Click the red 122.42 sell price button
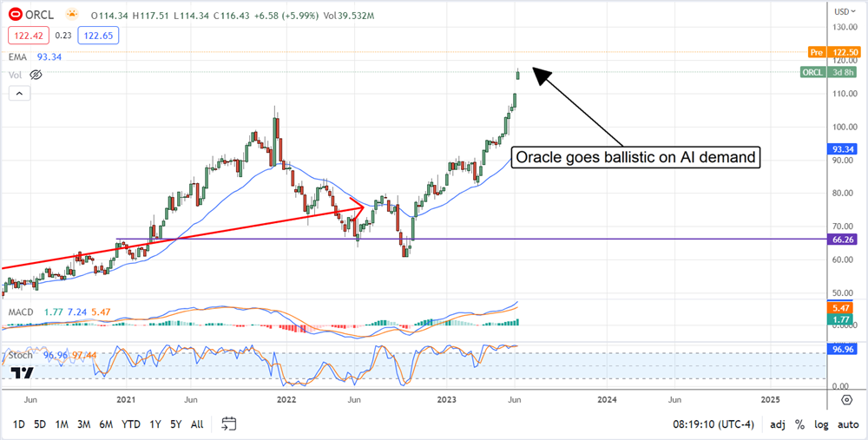 pos(27,36)
